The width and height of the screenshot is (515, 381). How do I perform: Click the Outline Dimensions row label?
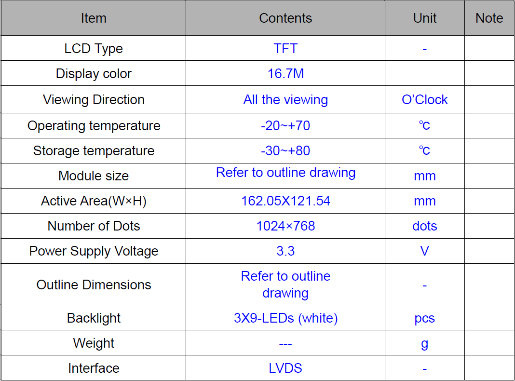click(94, 284)
